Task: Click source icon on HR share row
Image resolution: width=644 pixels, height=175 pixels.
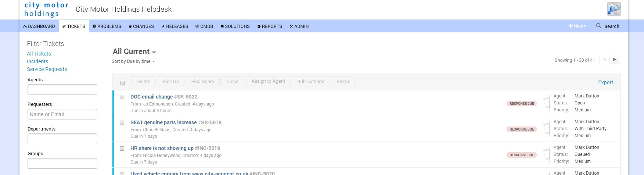Action: point(547,154)
